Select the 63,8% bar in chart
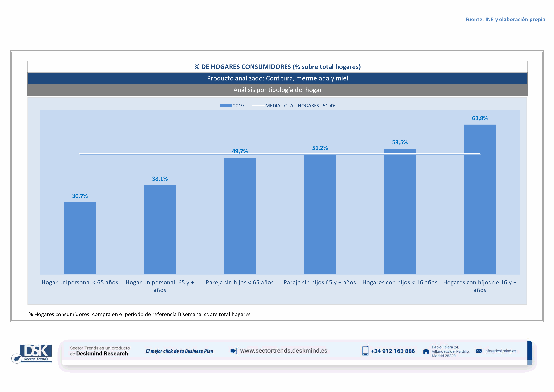Viewport: 554px width, 392px height. coord(479,199)
